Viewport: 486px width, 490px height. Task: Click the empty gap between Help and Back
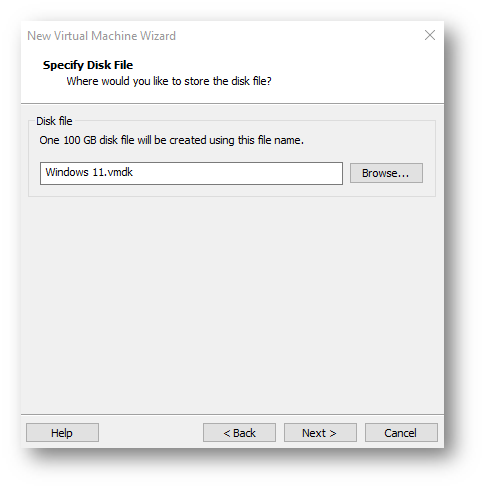[151, 433]
